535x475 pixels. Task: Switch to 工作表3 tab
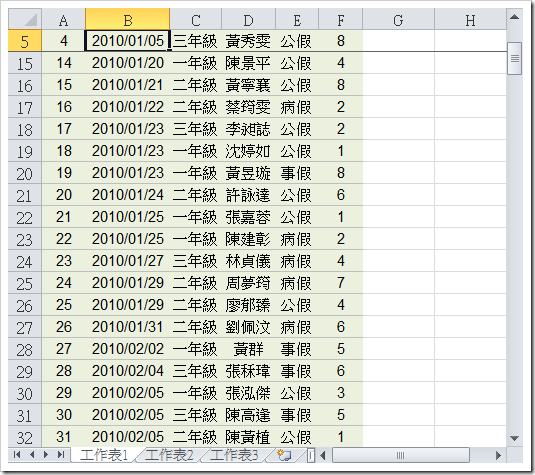234,455
